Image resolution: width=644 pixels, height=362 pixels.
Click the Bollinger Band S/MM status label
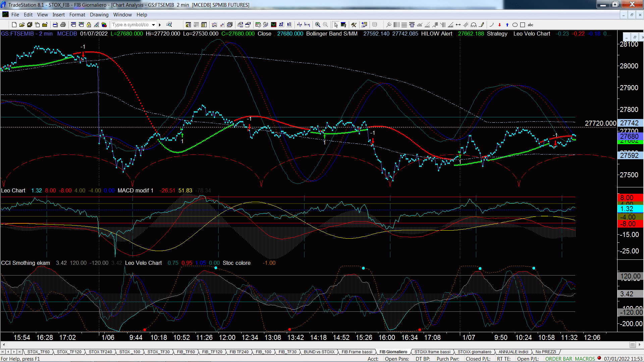(x=332, y=34)
